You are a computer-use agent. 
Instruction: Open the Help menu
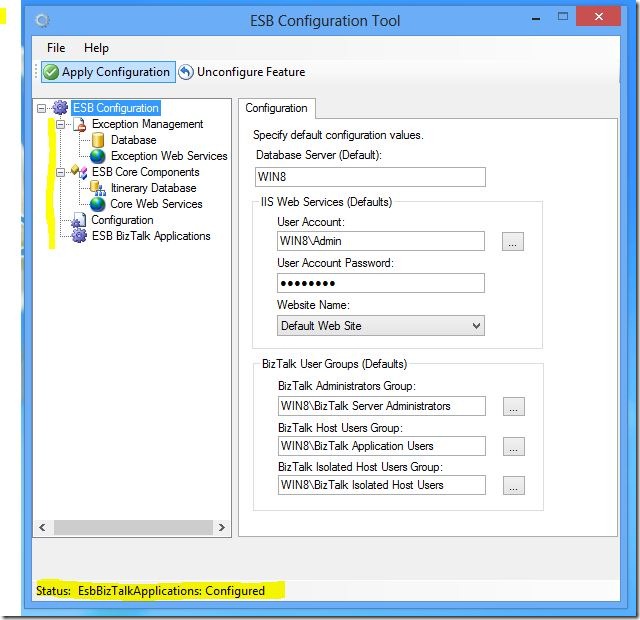(96, 48)
